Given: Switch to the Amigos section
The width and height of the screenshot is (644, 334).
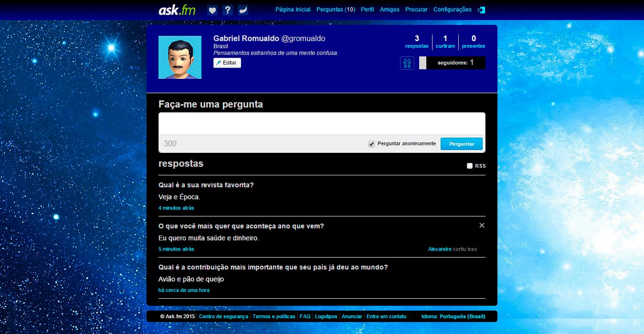Looking at the screenshot, I should (x=389, y=9).
